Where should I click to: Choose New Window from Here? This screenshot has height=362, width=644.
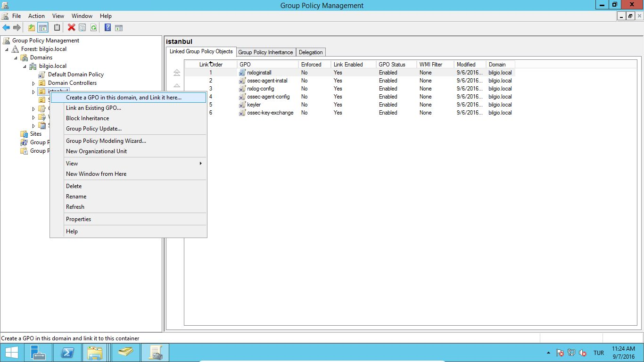coord(128,174)
